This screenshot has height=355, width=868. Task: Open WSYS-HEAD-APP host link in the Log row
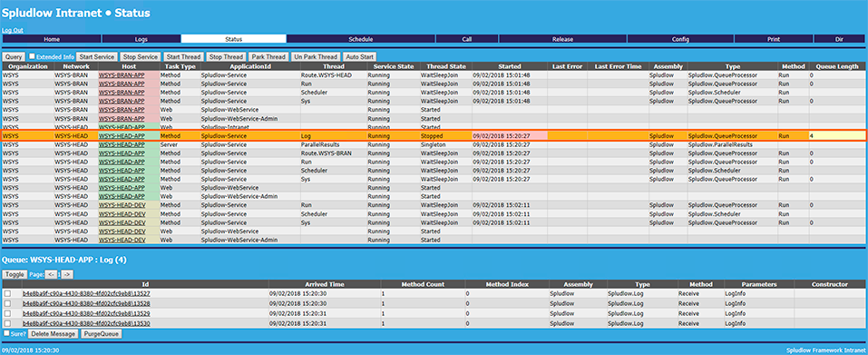(x=122, y=135)
